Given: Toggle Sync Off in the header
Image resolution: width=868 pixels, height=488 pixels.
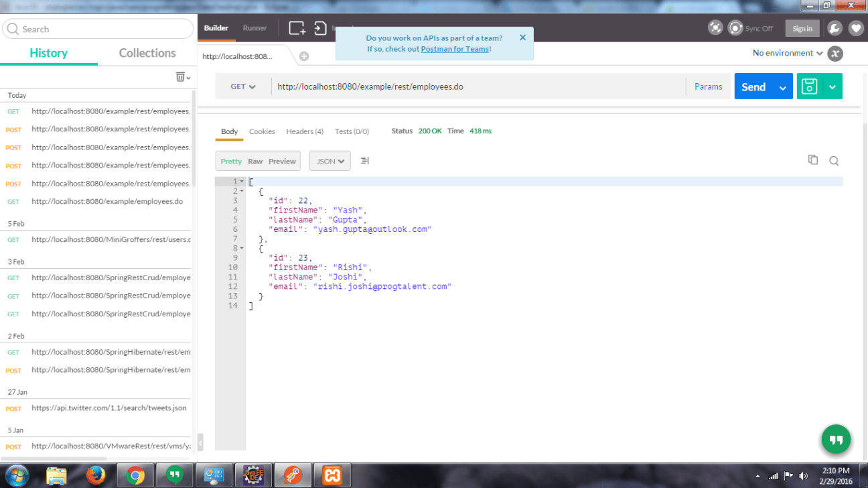Looking at the screenshot, I should click(751, 28).
